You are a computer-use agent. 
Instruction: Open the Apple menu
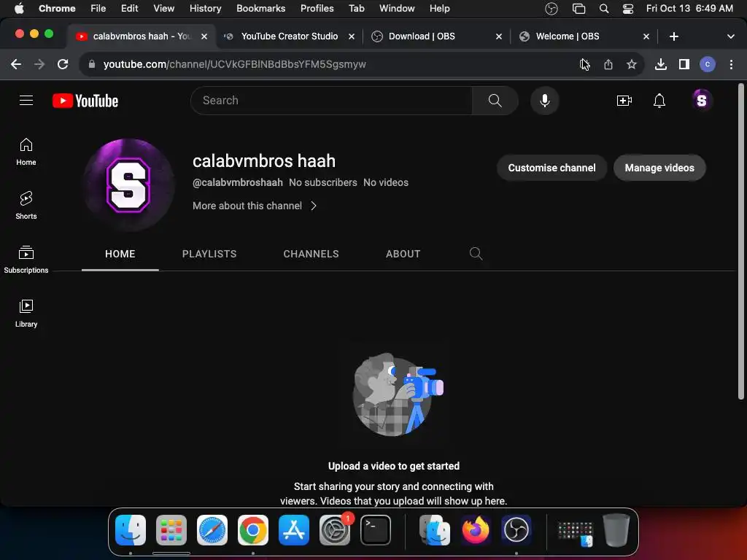pos(19,8)
